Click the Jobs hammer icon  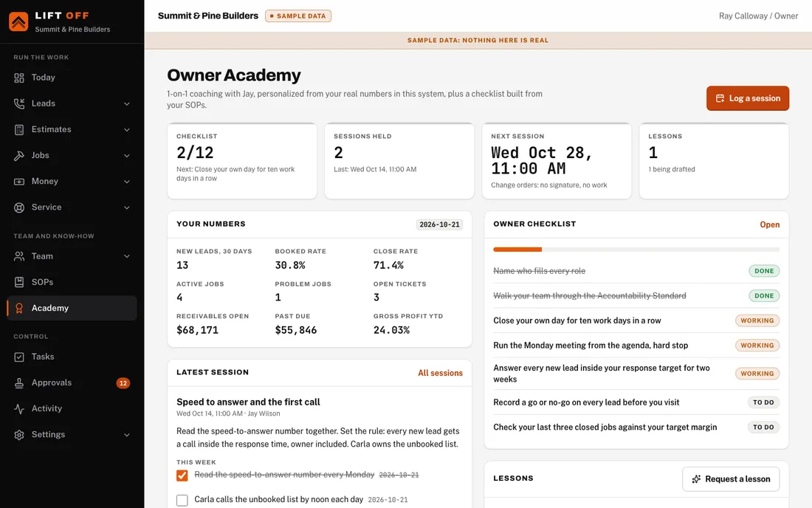pyautogui.click(x=19, y=155)
